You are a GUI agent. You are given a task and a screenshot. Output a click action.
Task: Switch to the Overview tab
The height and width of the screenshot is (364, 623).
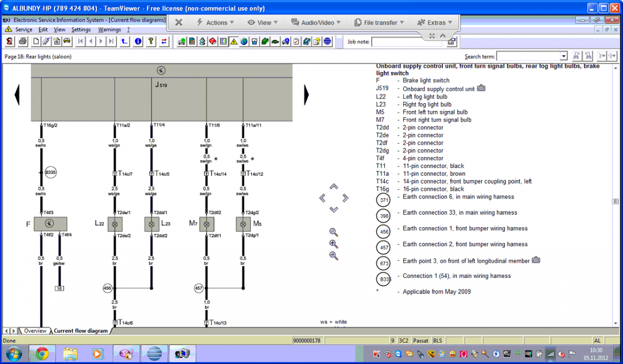click(x=35, y=331)
